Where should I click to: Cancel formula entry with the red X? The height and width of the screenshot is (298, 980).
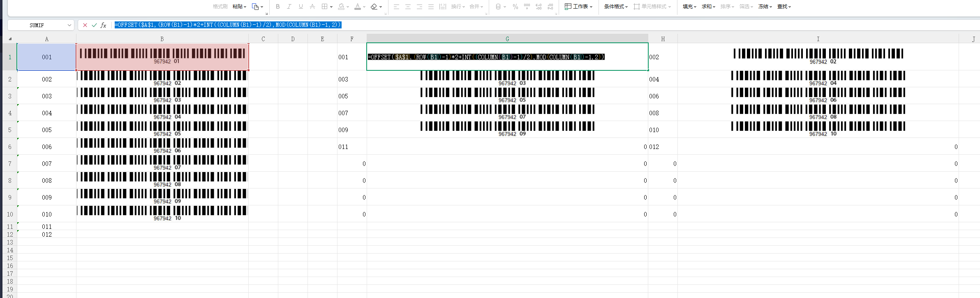click(85, 25)
